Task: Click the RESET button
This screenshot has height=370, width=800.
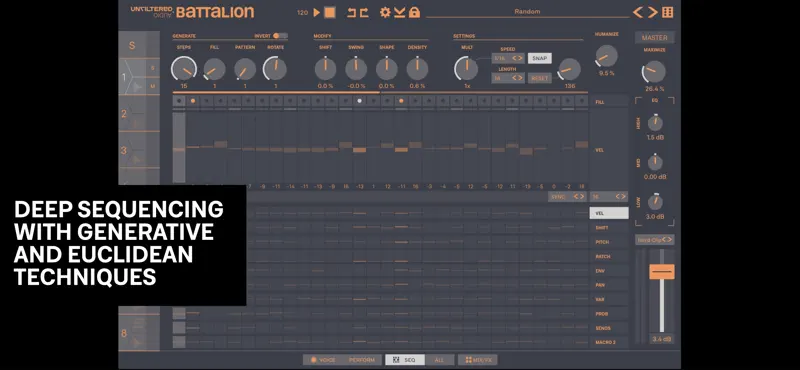Action: 539,78
